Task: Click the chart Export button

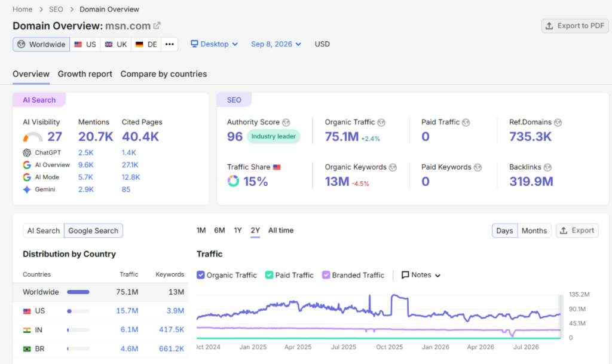Action: pos(577,231)
